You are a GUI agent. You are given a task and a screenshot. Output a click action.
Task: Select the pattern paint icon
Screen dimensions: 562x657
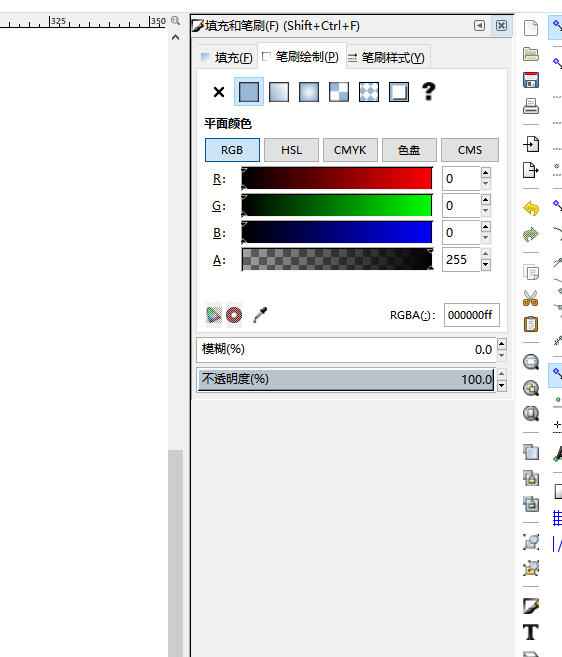pos(339,92)
